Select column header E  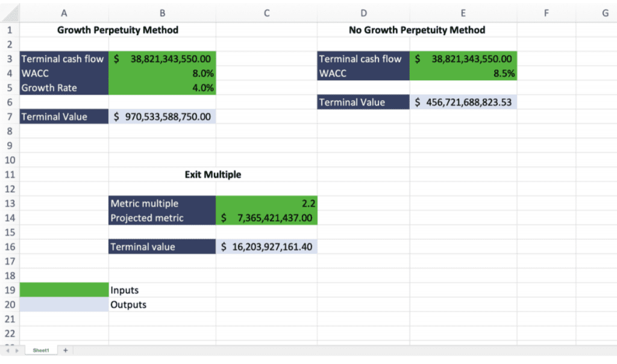463,13
